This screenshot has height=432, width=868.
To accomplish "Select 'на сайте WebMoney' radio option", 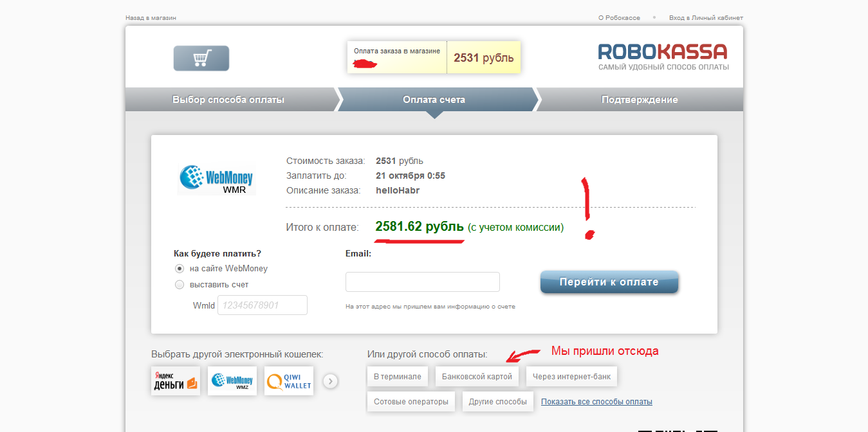I will 180,269.
